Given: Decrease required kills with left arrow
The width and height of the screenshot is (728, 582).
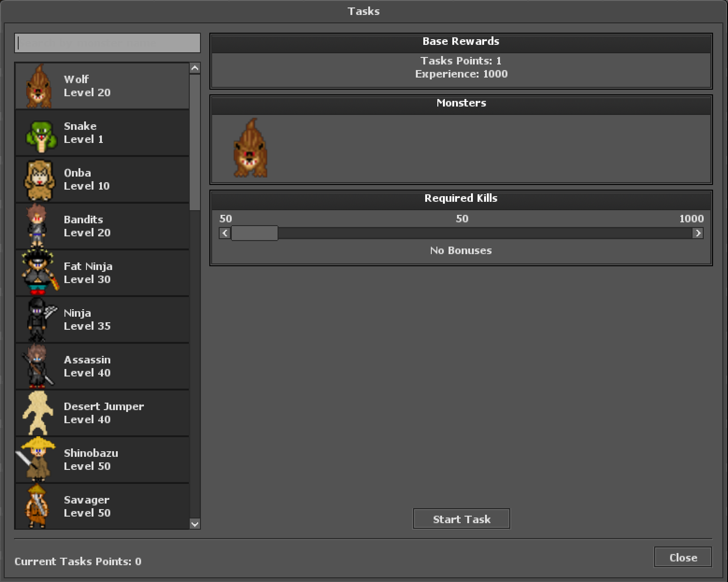Looking at the screenshot, I should click(225, 233).
